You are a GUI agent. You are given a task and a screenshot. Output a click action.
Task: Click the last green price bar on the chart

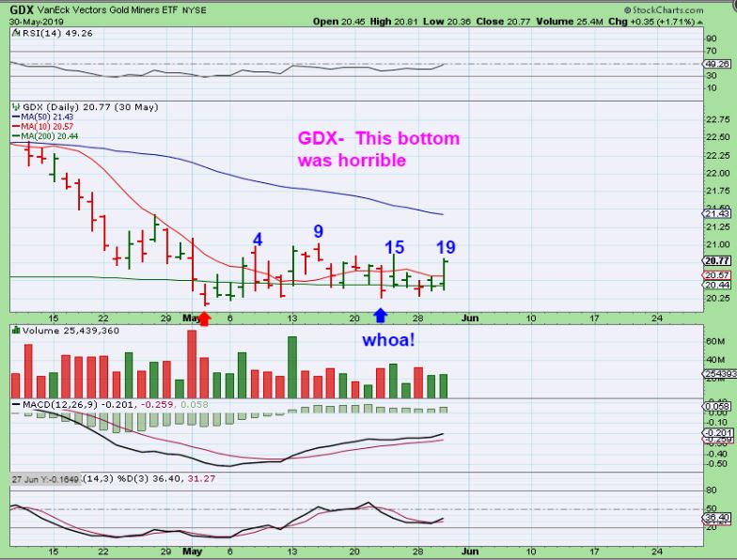click(x=444, y=274)
